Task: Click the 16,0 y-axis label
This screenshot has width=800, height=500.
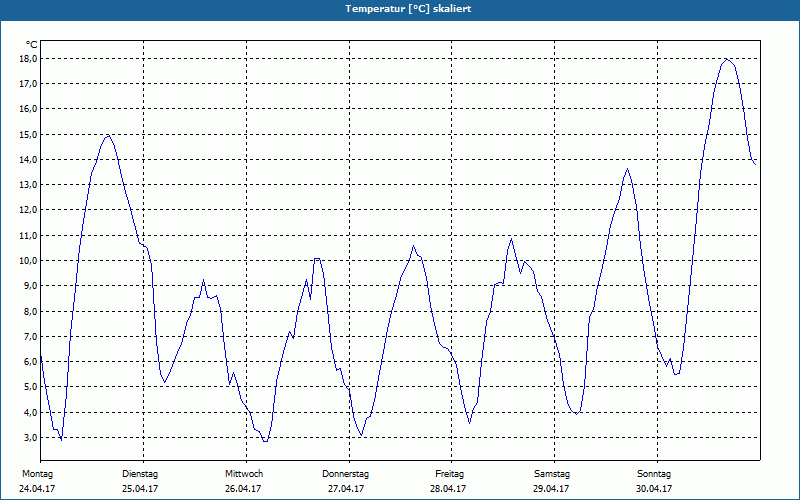Action: click(28, 109)
